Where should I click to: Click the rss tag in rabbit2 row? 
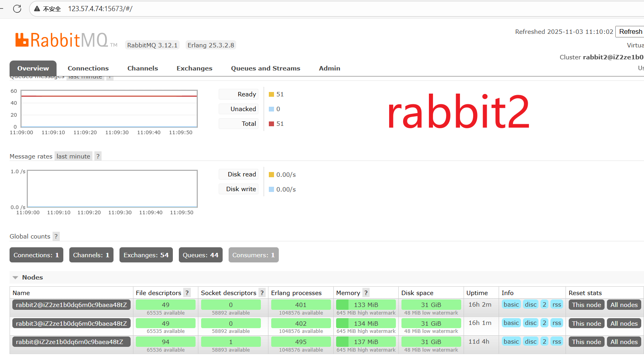[x=557, y=304]
